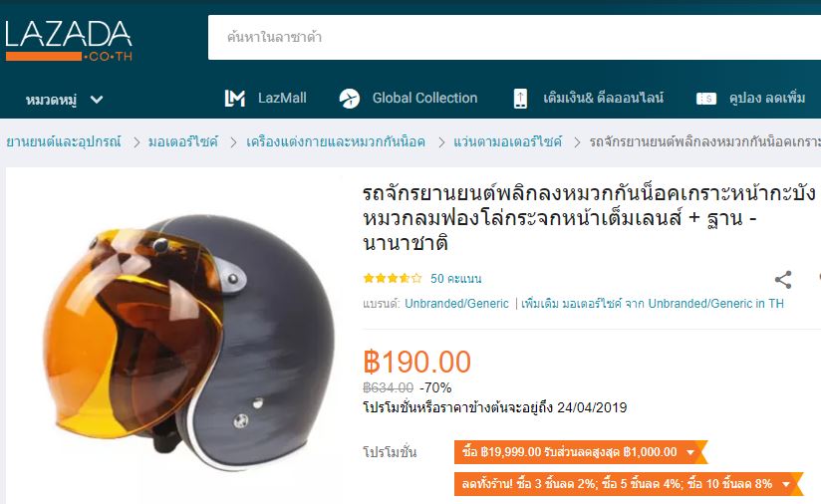Click the share icon
Viewport: 821px width, 504px height.
pyautogui.click(x=783, y=280)
